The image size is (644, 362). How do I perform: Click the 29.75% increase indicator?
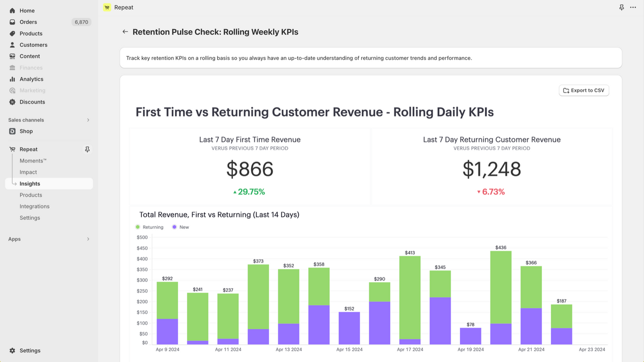click(249, 192)
